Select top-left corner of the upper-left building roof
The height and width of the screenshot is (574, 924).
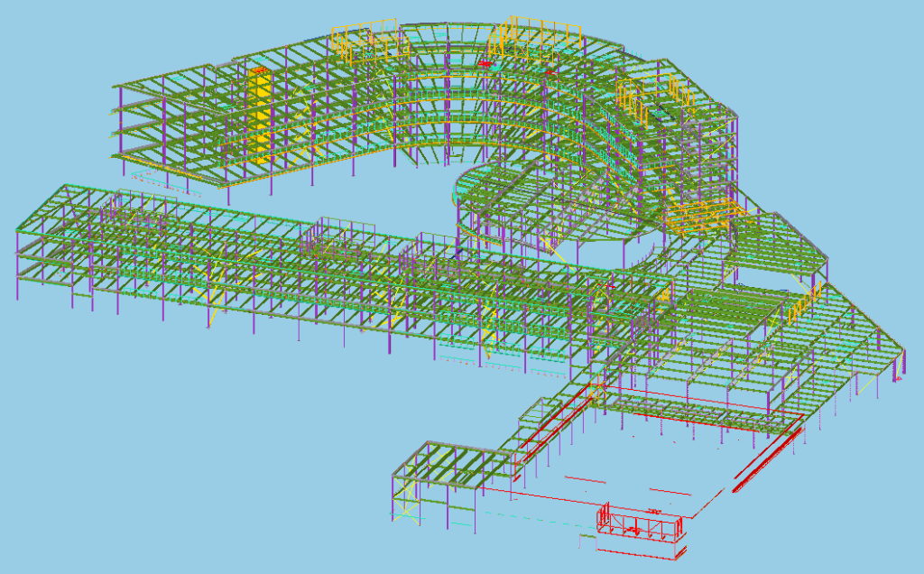click(115, 87)
